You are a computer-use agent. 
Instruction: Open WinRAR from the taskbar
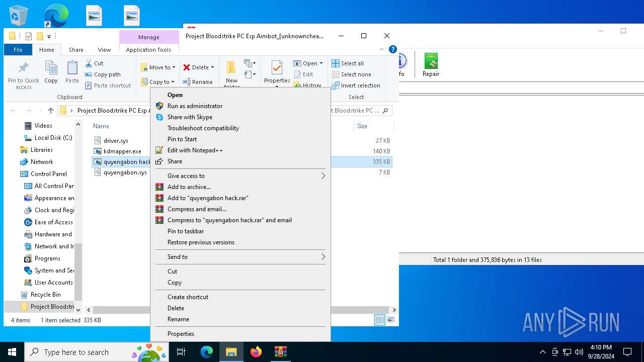point(280,352)
